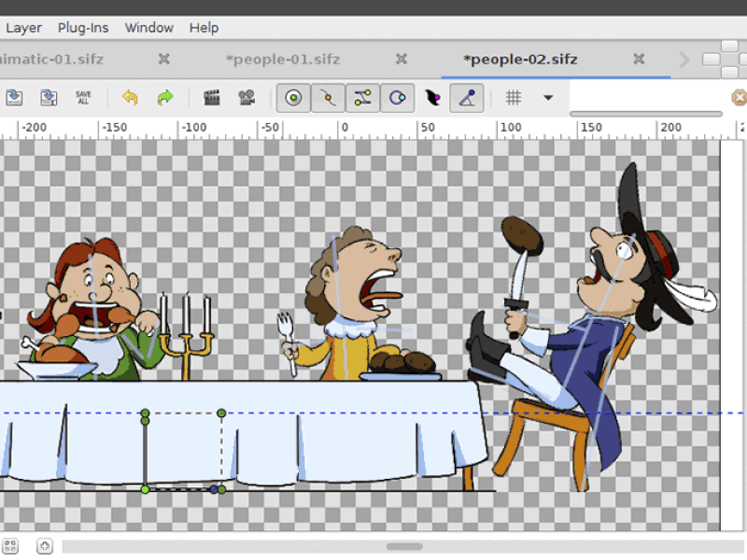The width and height of the screenshot is (747, 560).
Task: Switch to the *people-01.sifz tab
Action: [x=283, y=59]
